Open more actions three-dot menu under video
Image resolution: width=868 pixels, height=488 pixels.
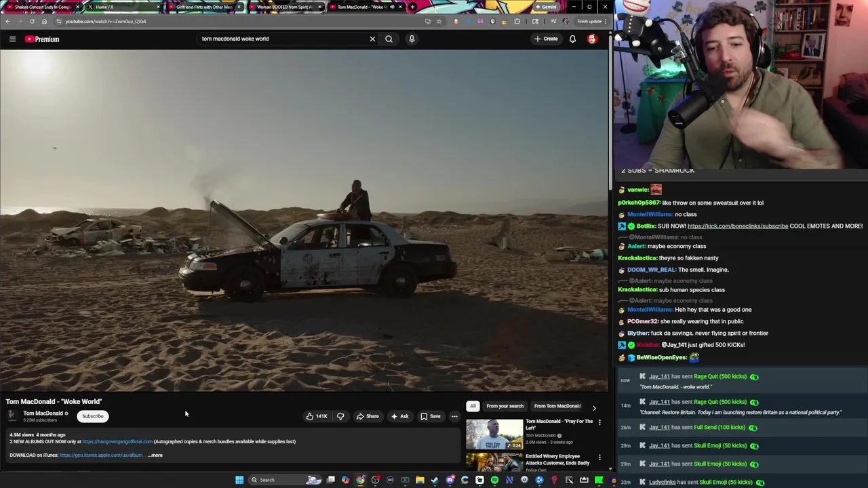tap(454, 416)
